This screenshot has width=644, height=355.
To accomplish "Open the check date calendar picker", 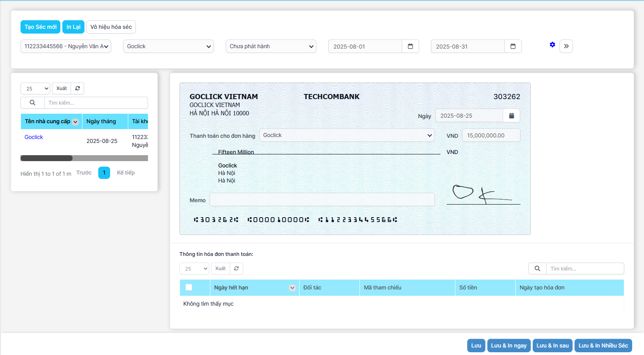I will (x=511, y=116).
